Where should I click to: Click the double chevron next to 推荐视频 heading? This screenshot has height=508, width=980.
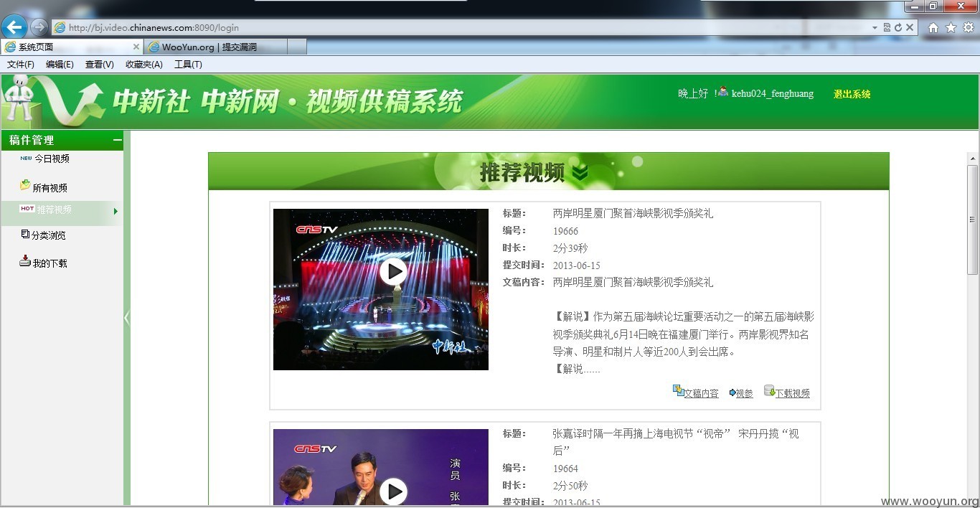point(580,173)
